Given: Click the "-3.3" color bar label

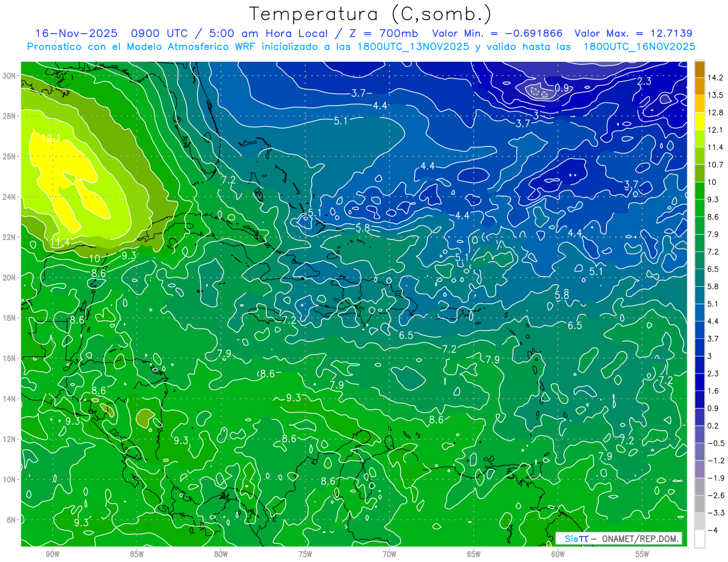Looking at the screenshot, I should [x=716, y=513].
